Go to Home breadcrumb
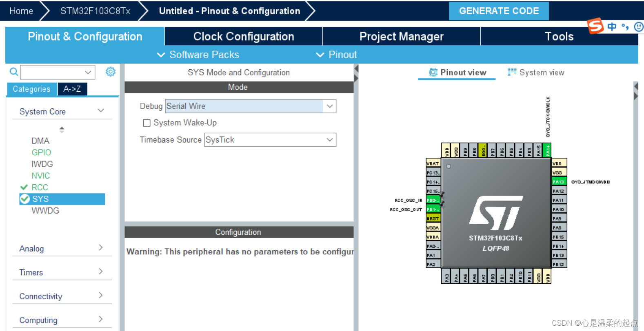The image size is (644, 331). pos(21,11)
